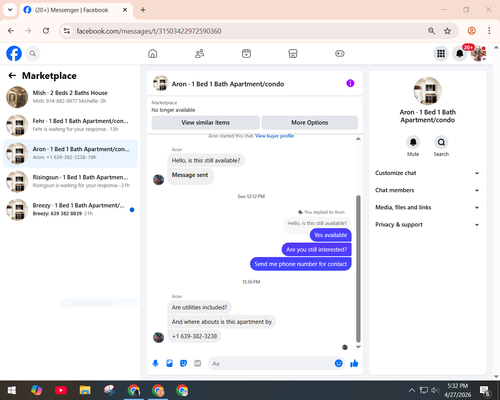Choose a GIF icon in composer
This screenshot has width=500, height=400.
pyautogui.click(x=198, y=363)
